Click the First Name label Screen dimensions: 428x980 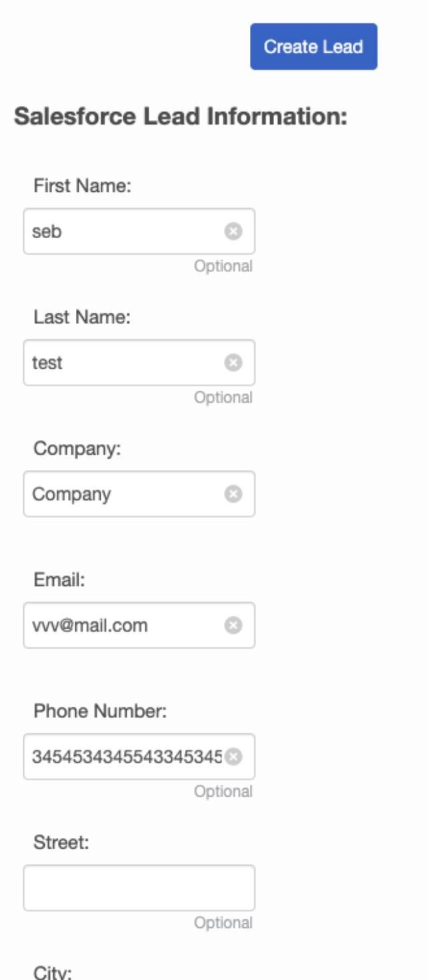[x=83, y=187]
